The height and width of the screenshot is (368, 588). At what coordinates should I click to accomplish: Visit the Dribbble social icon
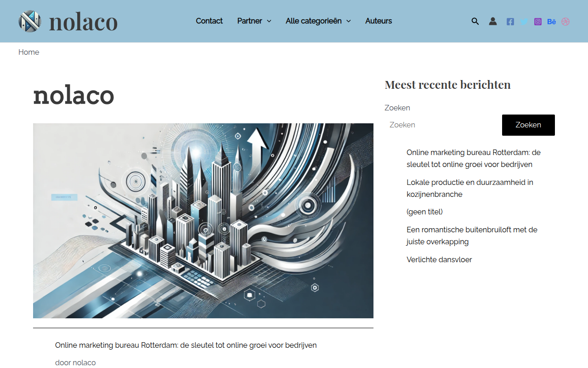565,22
